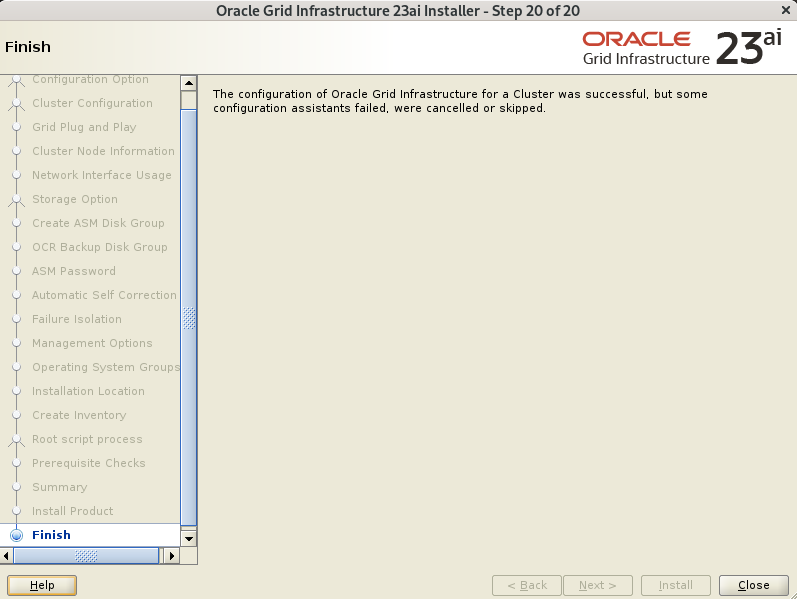Click the disabled Next button
The width and height of the screenshot is (797, 599).
click(x=598, y=585)
